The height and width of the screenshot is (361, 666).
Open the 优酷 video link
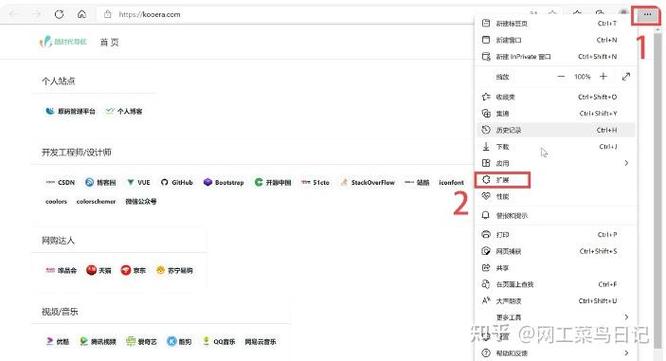(57, 341)
